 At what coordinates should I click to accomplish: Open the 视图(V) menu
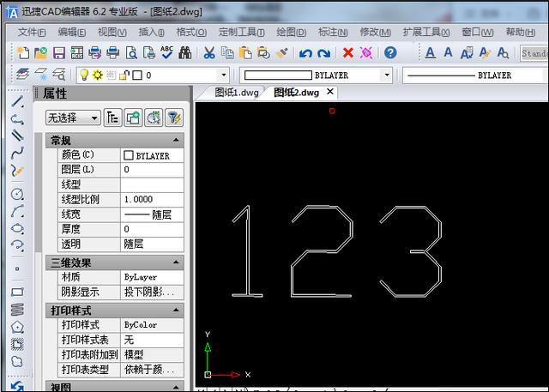coord(112,33)
